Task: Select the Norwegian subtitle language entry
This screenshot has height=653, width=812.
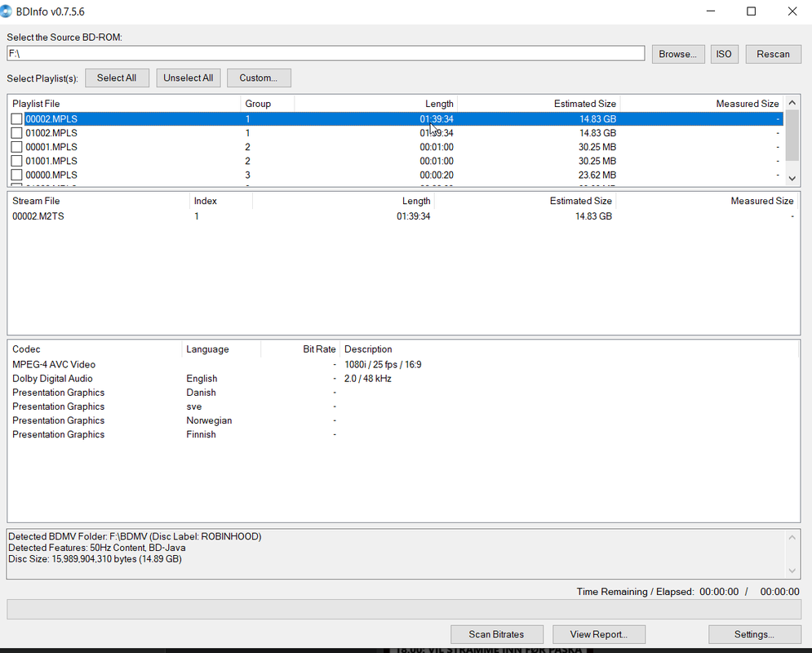Action: 209,420
